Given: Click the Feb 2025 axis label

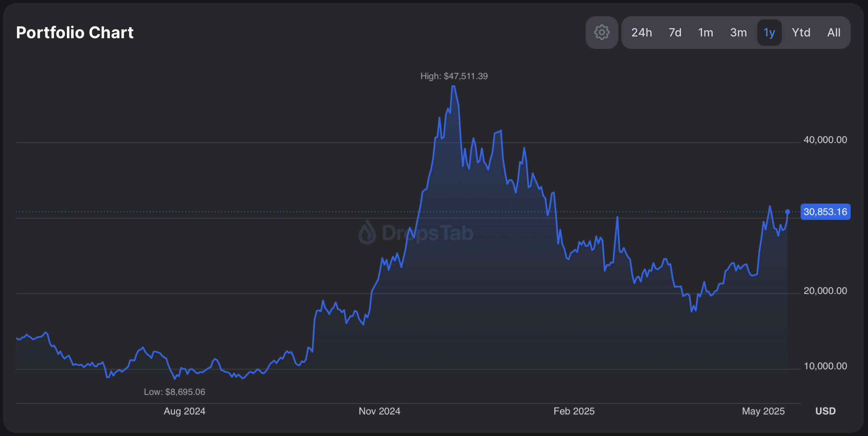Looking at the screenshot, I should pos(574,411).
